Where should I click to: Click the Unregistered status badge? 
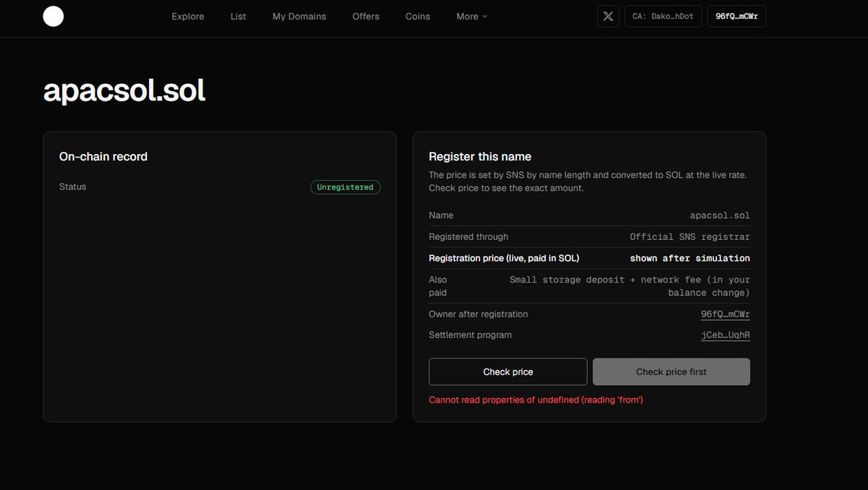pos(346,187)
